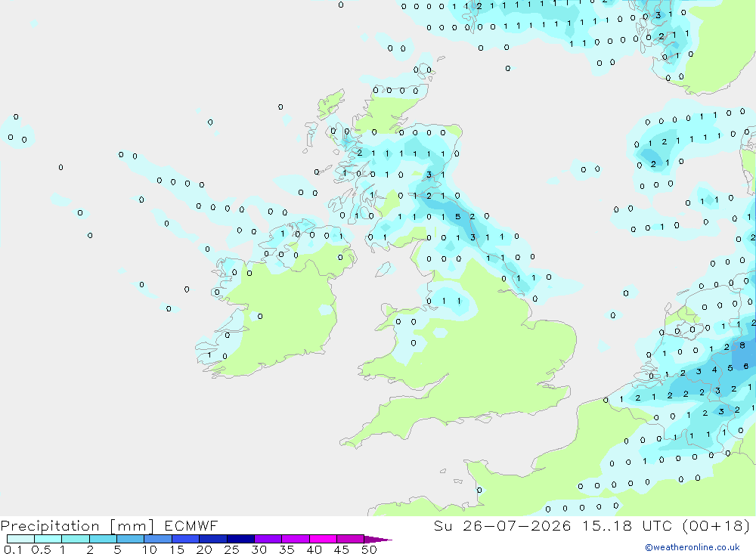This screenshot has width=756, height=554.
Task: Click the "40" legend scale label
Action: point(314,549)
